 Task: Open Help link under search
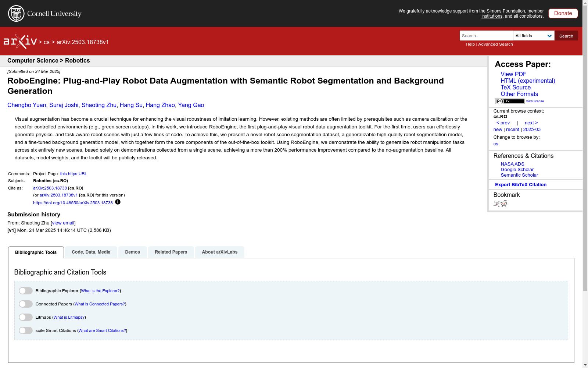pyautogui.click(x=470, y=44)
